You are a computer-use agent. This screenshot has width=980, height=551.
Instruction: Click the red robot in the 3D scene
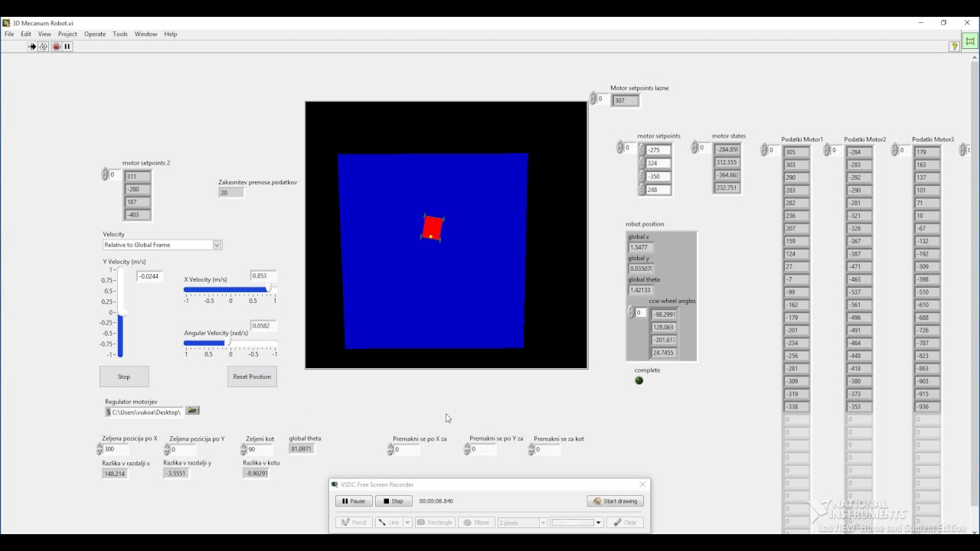click(x=433, y=227)
